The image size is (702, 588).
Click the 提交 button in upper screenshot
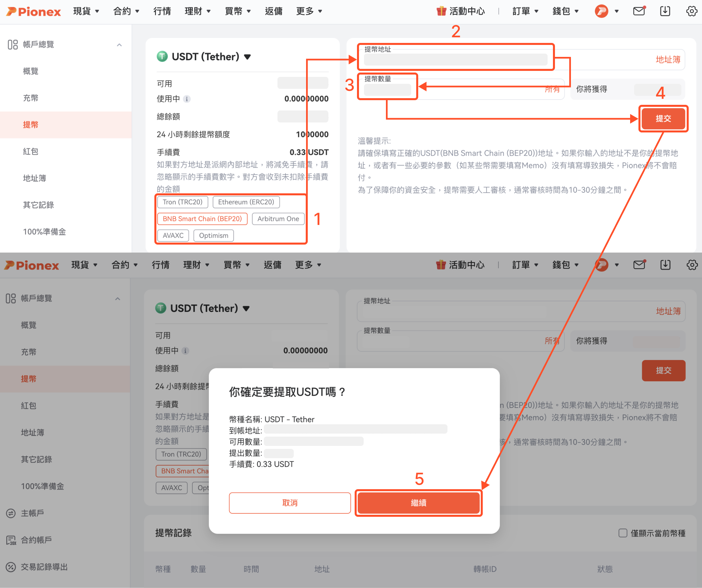pos(663,119)
